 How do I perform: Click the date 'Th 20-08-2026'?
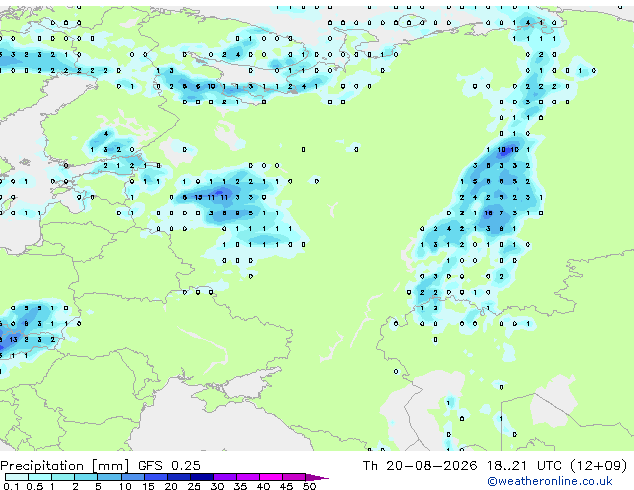click(420, 465)
